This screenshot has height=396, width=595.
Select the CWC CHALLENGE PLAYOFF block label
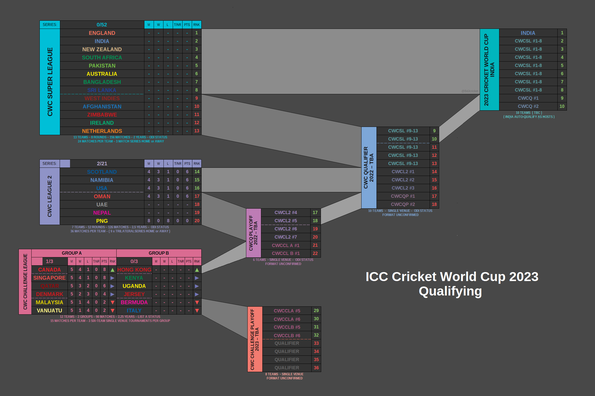pyautogui.click(x=255, y=339)
